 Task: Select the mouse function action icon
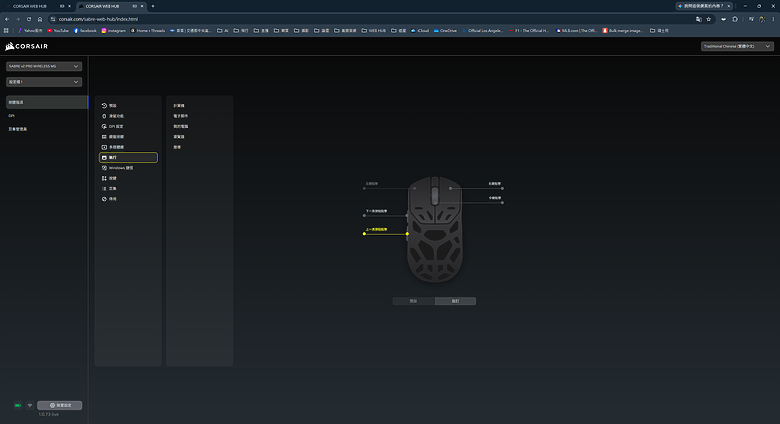(104, 116)
